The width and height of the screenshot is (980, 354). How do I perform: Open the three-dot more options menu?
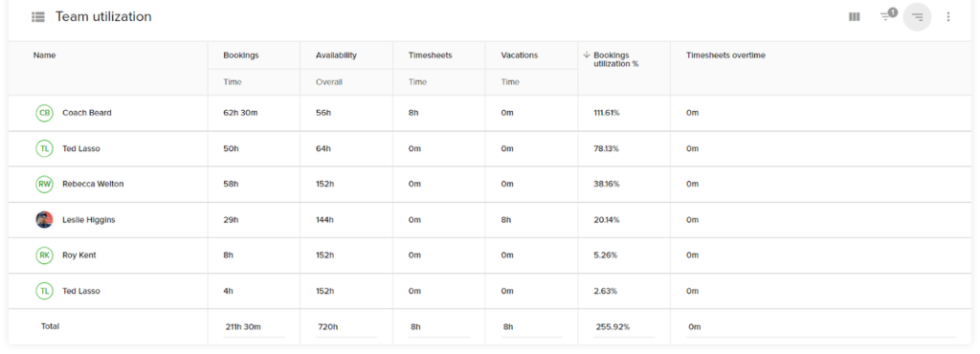(x=948, y=17)
